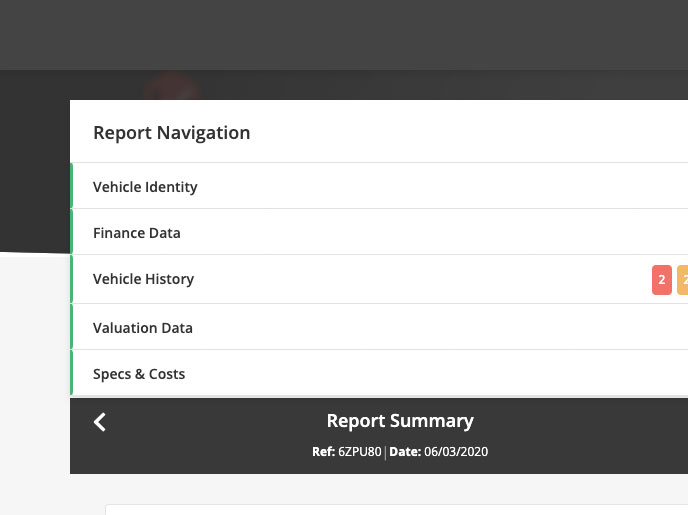This screenshot has width=688, height=515.
Task: Click the red badge showing 2
Action: pos(661,280)
